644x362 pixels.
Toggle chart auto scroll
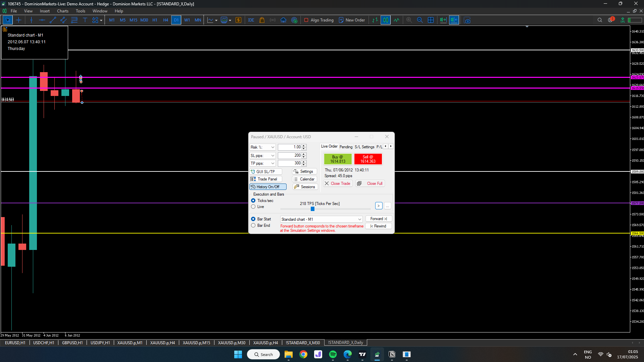(x=443, y=20)
